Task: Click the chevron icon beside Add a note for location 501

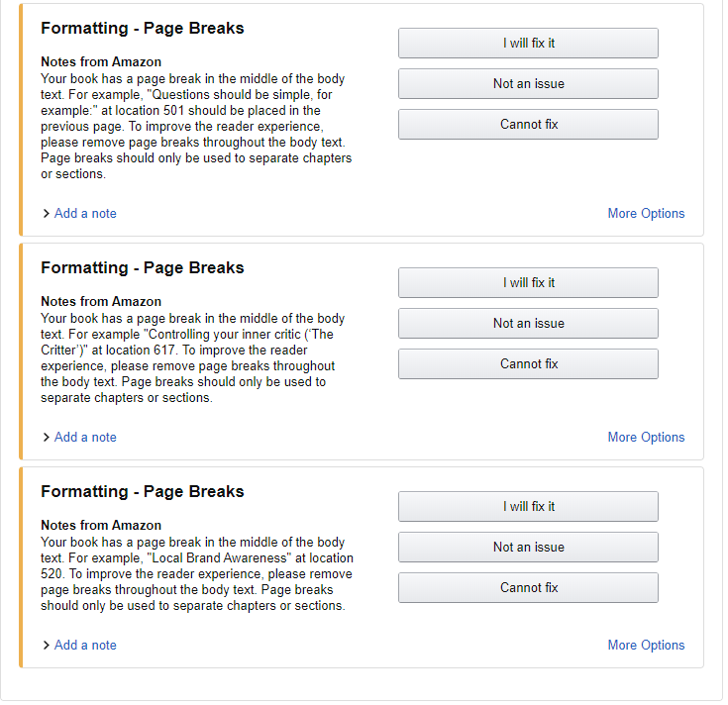Action: tap(47, 214)
